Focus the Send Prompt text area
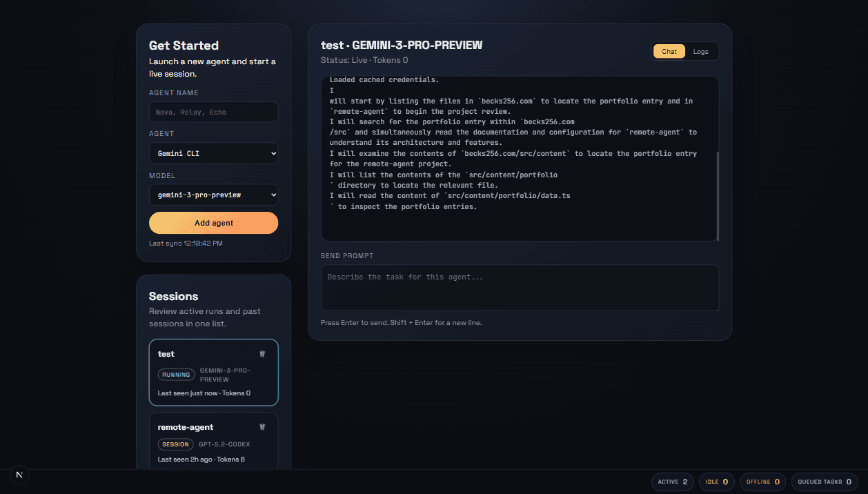 (520, 287)
